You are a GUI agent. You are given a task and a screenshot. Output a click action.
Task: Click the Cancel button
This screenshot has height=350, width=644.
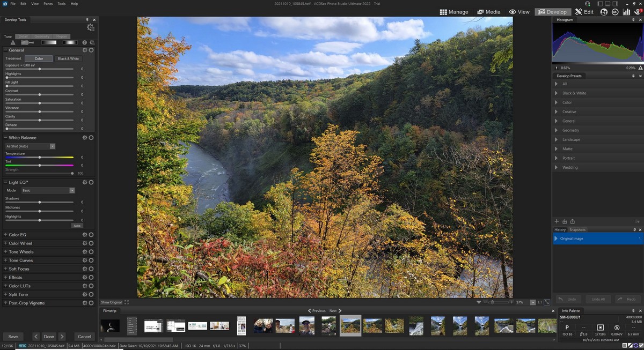[x=84, y=337]
